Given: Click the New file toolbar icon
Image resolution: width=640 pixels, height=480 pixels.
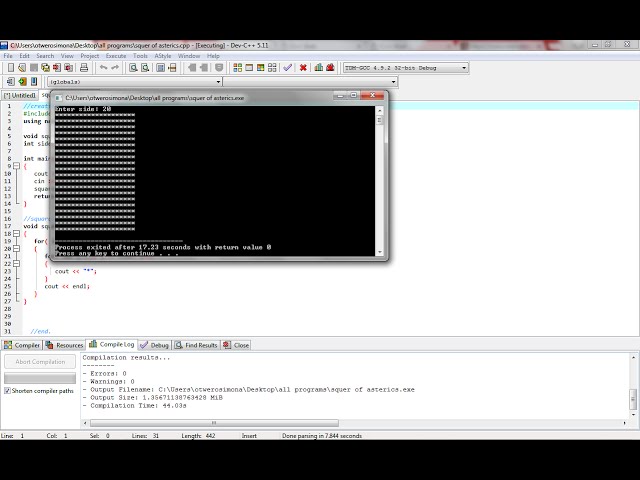Looking at the screenshot, I should 11,68.
